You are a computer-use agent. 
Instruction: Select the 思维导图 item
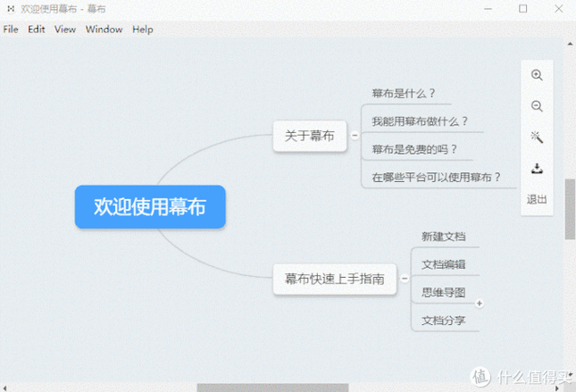coord(444,293)
